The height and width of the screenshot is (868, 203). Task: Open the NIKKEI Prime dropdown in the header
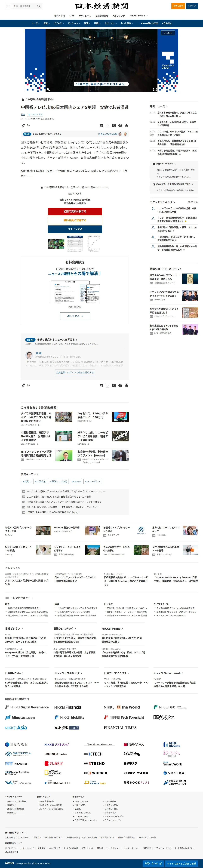pos(139,16)
